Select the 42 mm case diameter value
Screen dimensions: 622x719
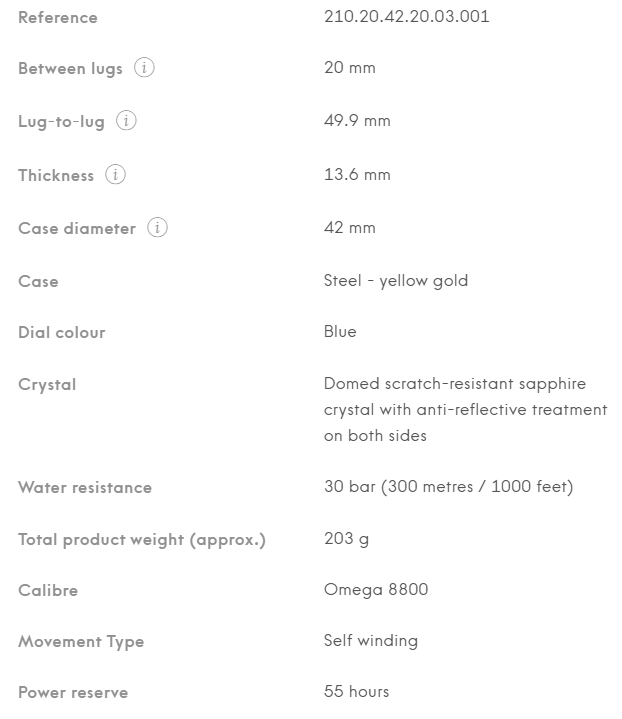(x=350, y=227)
